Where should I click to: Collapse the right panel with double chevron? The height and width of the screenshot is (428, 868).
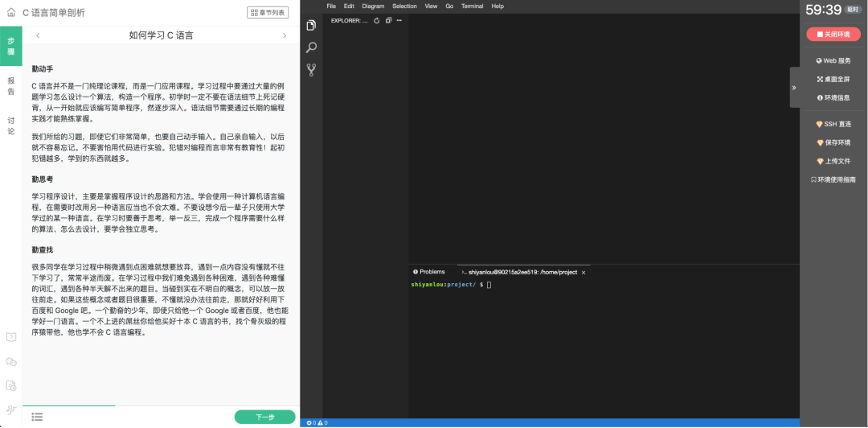point(794,88)
